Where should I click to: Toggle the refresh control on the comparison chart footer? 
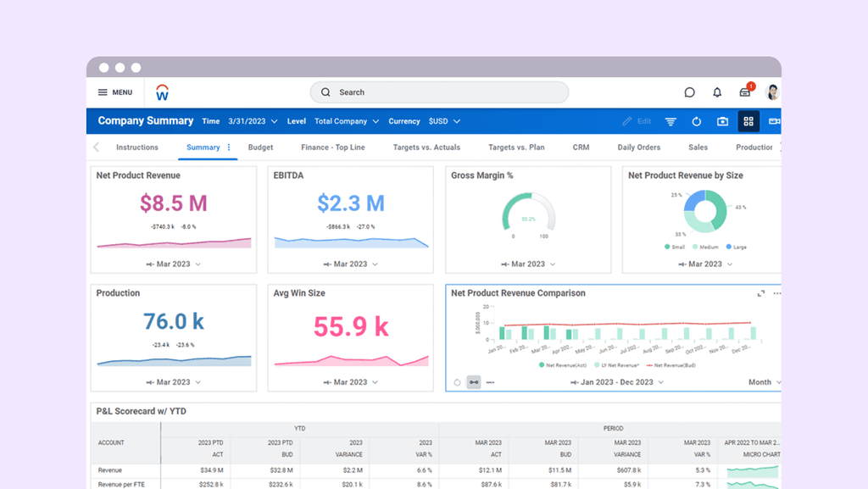click(456, 382)
